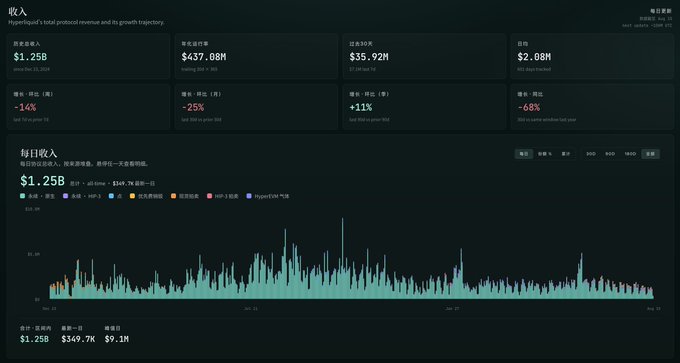Click the Jan 27 x-axis label
Image resolution: width=680 pixels, height=363 pixels.
[x=452, y=309]
